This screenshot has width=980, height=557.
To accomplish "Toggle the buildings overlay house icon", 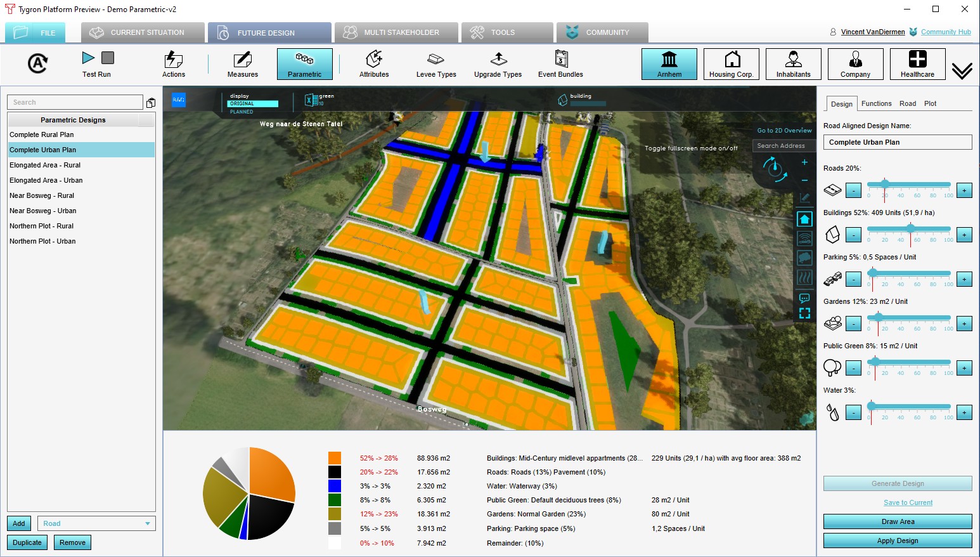I will 804,219.
